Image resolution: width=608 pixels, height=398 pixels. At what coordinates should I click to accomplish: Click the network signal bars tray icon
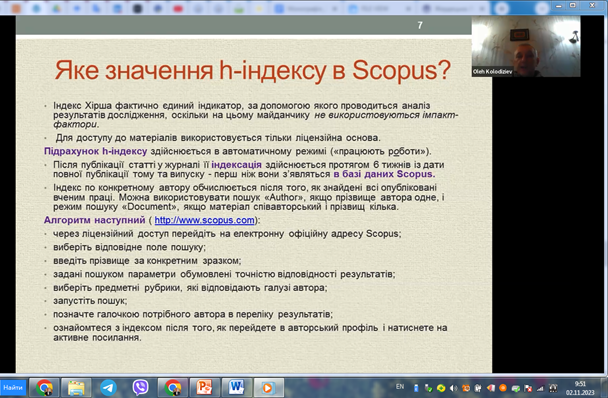[540, 388]
